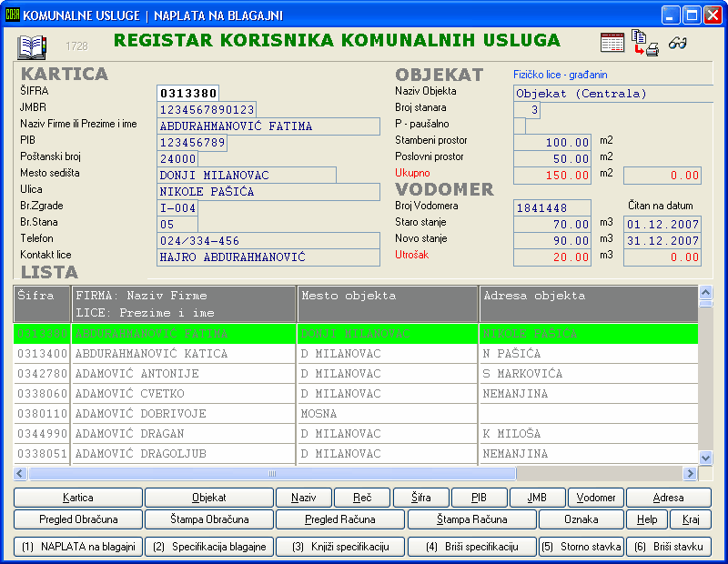Click date field 01.12.2007
Screen dimensions: 728x564
coord(662,224)
